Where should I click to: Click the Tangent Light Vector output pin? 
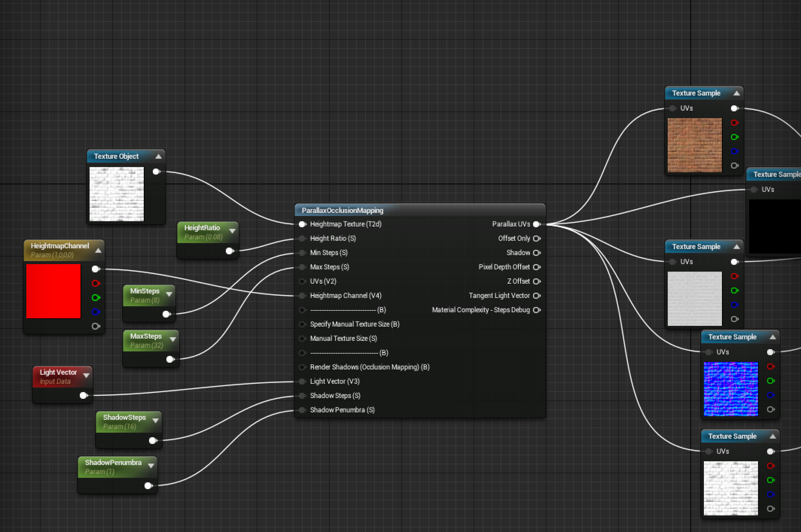(537, 295)
